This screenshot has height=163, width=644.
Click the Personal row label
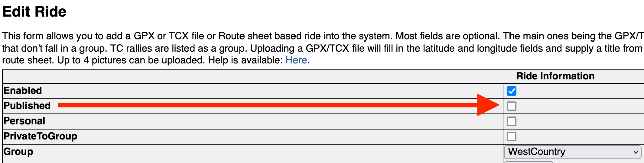tap(24, 121)
